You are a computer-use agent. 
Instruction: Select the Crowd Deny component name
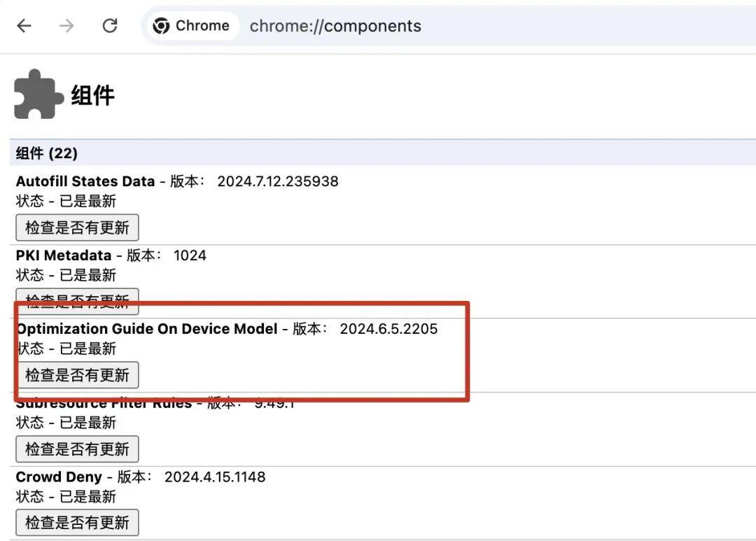coord(59,477)
